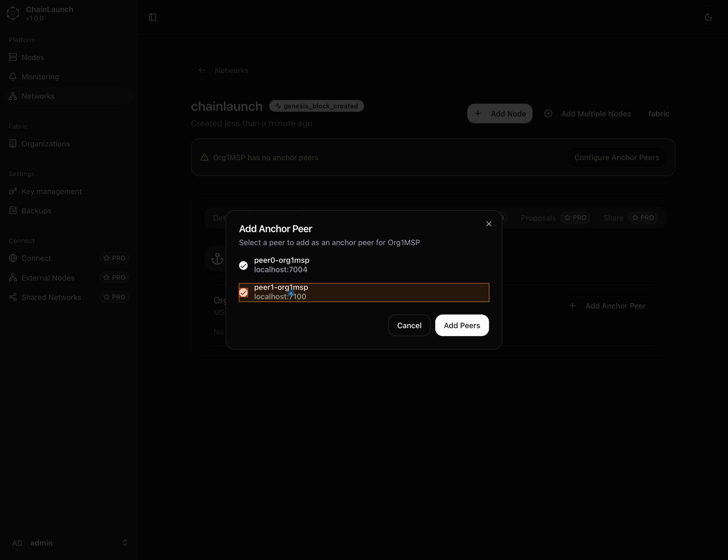Open Backups database icon
The height and width of the screenshot is (560, 728).
[13, 210]
